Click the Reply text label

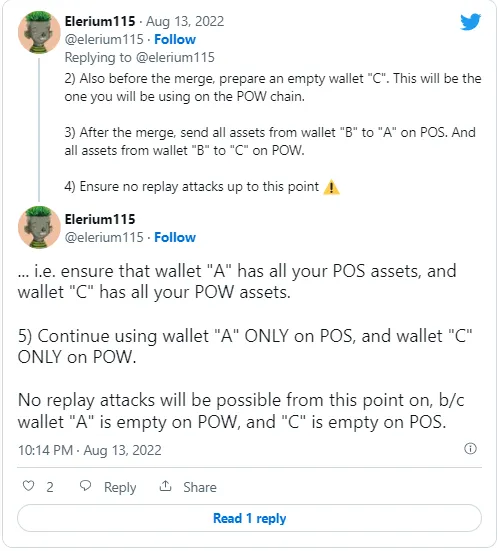pyautogui.click(x=120, y=487)
